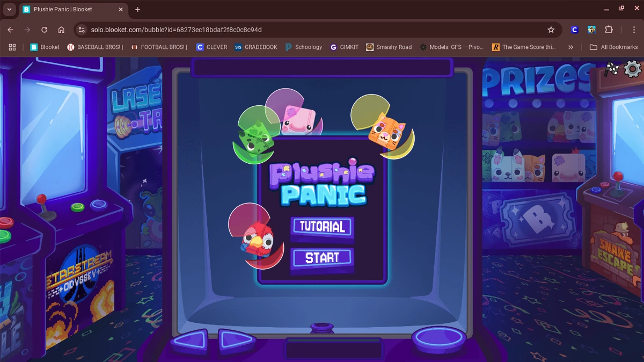Navigate home using the home icon
Image resolution: width=644 pixels, height=362 pixels.
pyautogui.click(x=61, y=30)
